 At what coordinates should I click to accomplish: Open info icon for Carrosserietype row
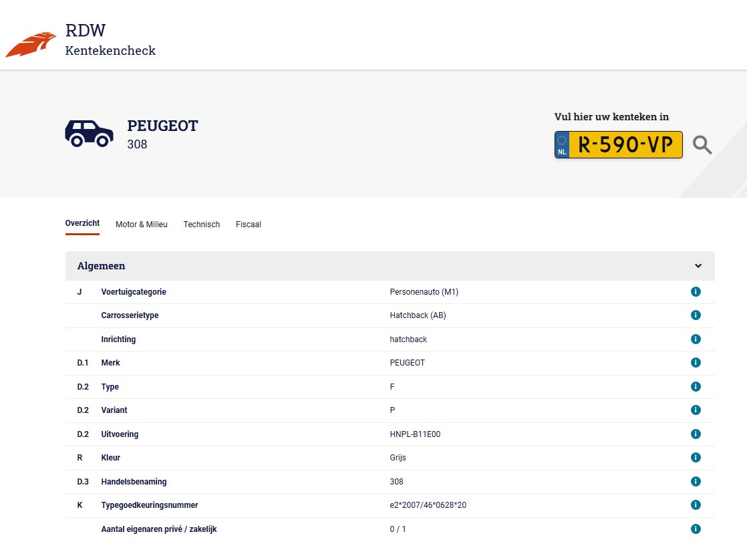696,315
